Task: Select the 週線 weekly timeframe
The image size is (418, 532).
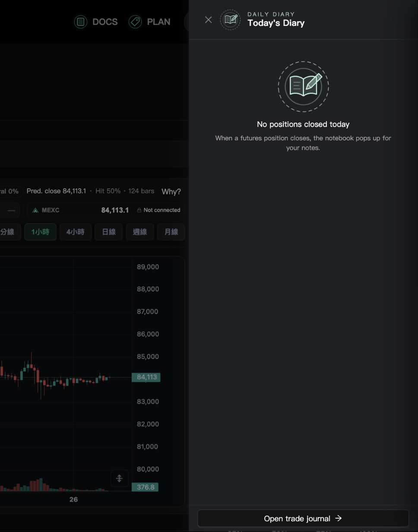Action: (140, 232)
